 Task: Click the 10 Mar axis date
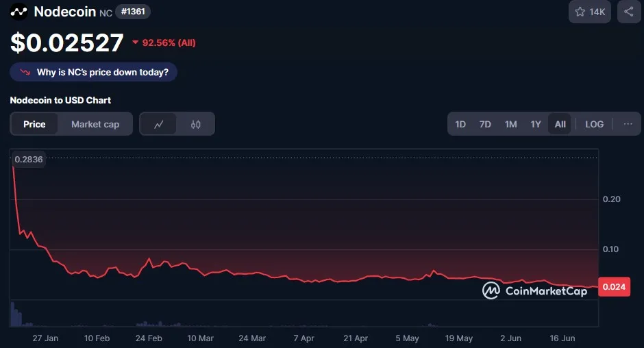(201, 338)
